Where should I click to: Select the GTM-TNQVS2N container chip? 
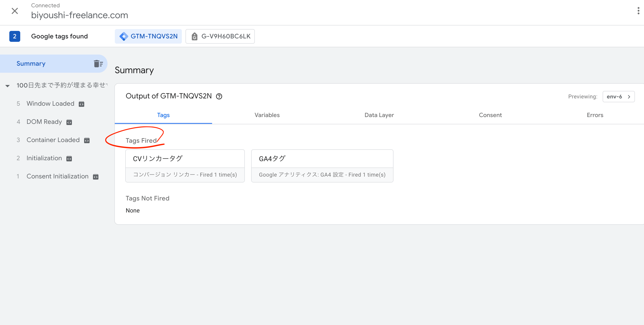[x=148, y=36]
